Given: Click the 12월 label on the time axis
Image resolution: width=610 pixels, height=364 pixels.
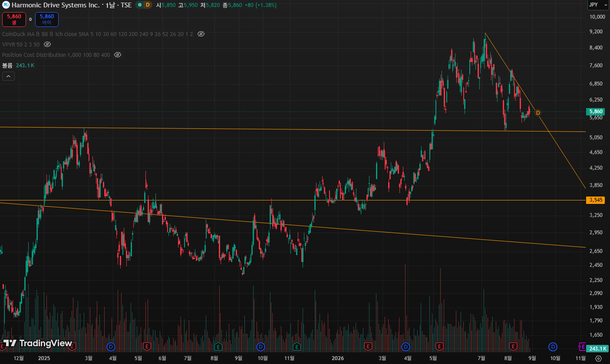Looking at the screenshot, I should (x=19, y=358).
